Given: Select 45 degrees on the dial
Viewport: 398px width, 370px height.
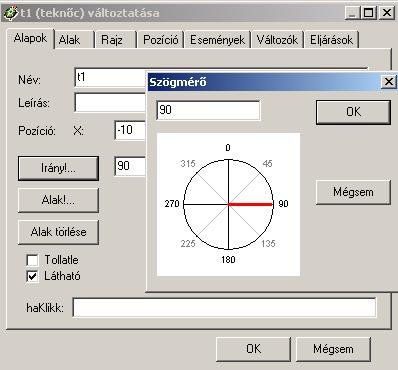Looking at the screenshot, I should coord(267,164).
